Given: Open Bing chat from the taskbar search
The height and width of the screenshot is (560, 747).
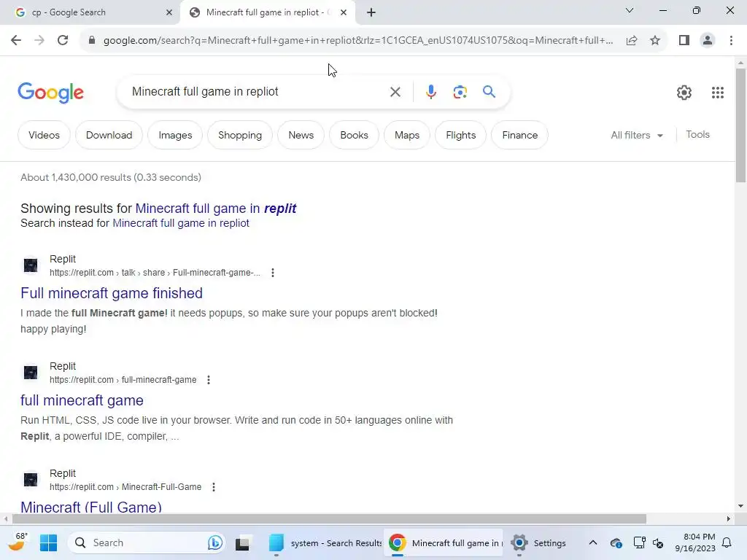Looking at the screenshot, I should click(x=215, y=542).
